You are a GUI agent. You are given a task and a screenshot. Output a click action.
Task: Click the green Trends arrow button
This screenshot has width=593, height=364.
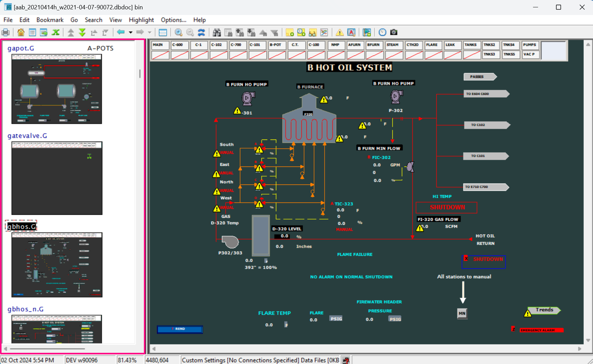coord(544,310)
